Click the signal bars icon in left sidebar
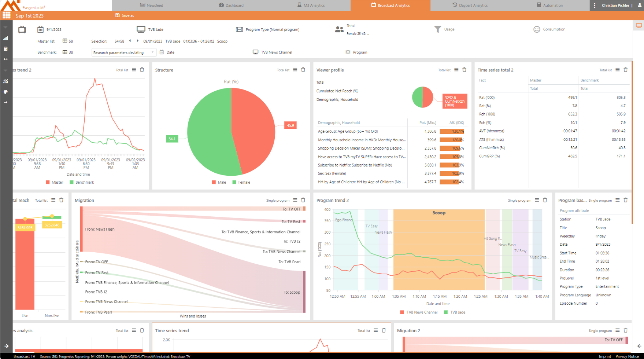Viewport: 644px width, 359px height. [x=5, y=38]
